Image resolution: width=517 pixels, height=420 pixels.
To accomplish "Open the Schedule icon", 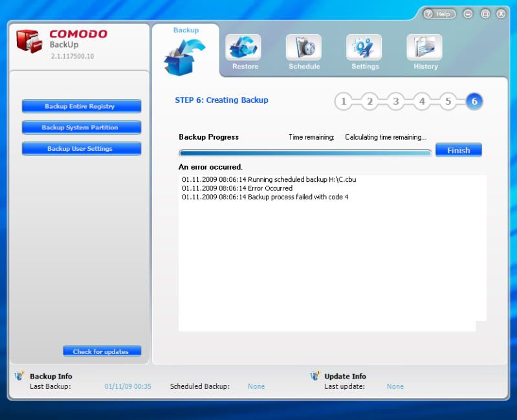I will click(303, 47).
